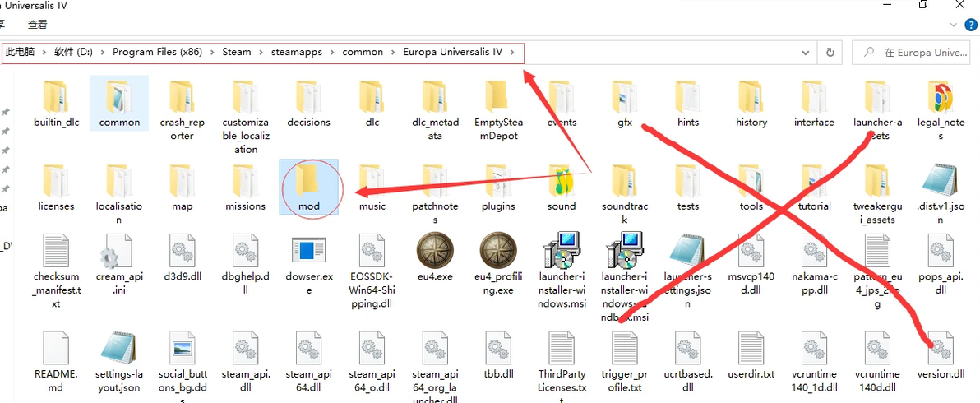Open the 查看 ribbon tab
This screenshot has height=403, width=980.
point(38,25)
